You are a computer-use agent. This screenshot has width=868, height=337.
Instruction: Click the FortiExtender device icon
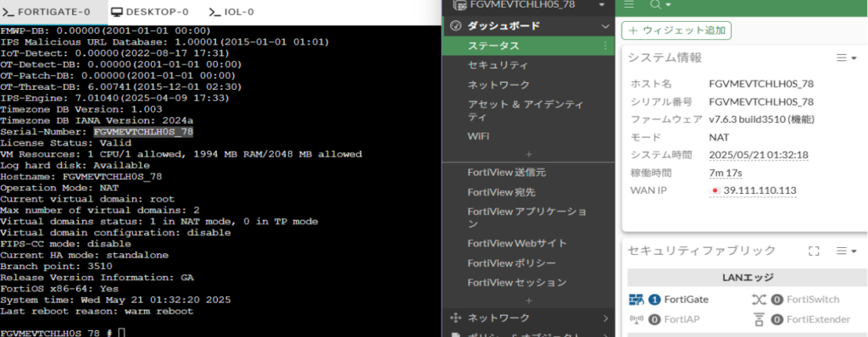[x=759, y=319]
